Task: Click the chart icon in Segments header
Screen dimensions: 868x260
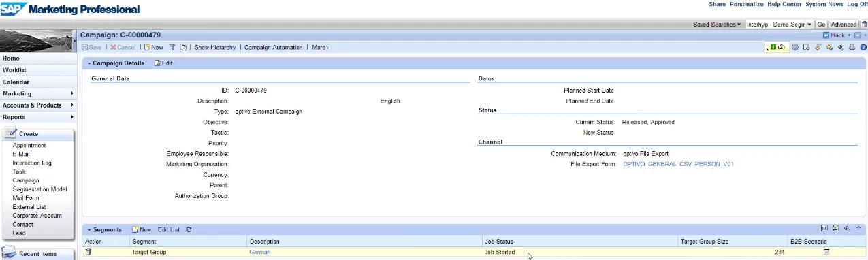Action: tap(824, 229)
